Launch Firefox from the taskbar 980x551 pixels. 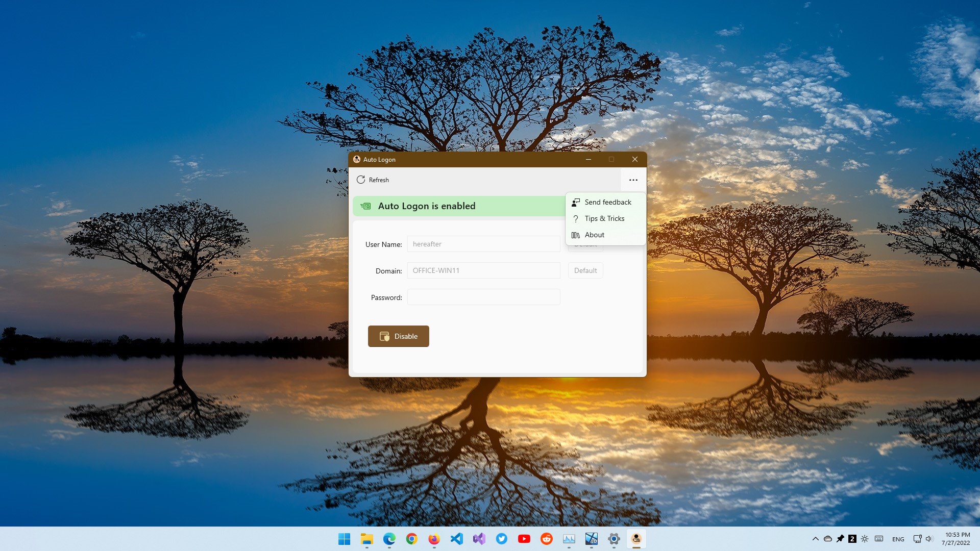434,539
